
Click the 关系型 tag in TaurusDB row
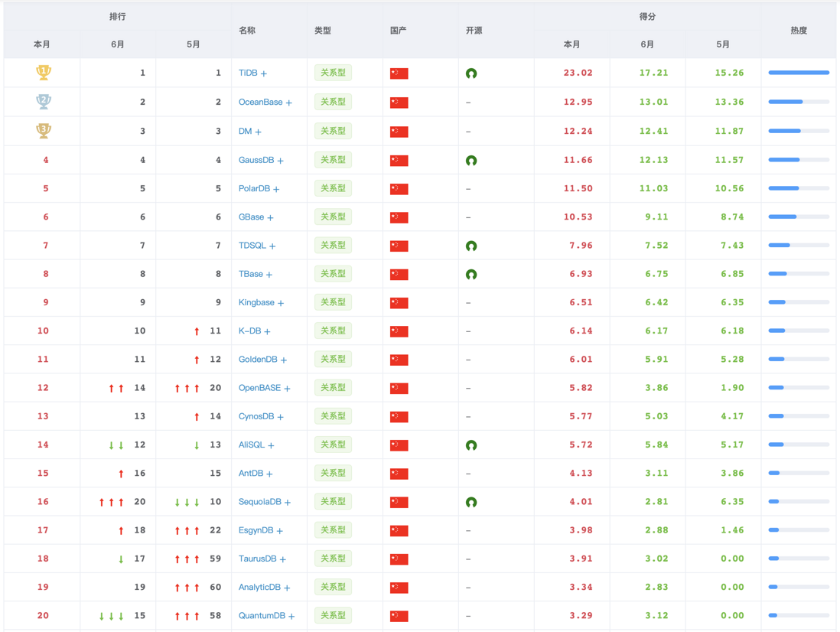coord(333,559)
